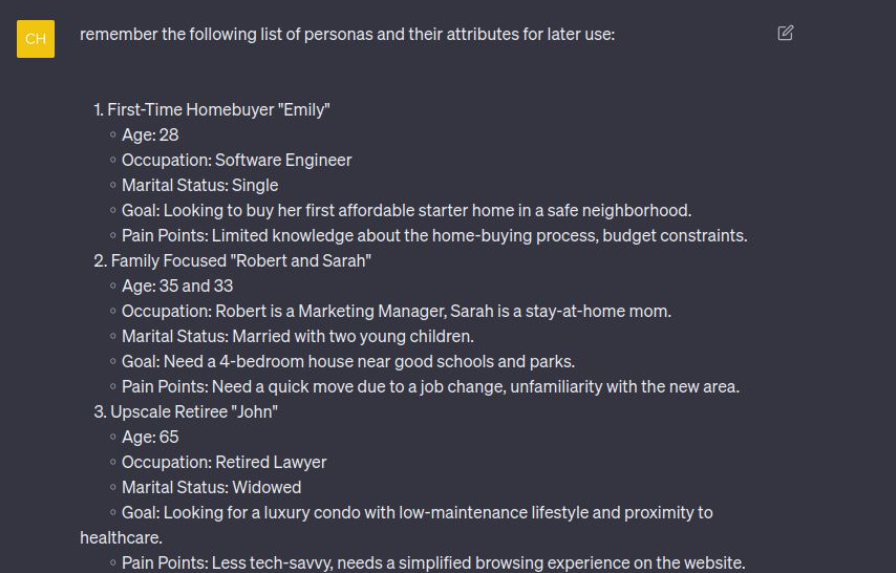Screen dimensions: 896x573
Task: Click the Age: 28 bullet line
Action: coord(150,135)
